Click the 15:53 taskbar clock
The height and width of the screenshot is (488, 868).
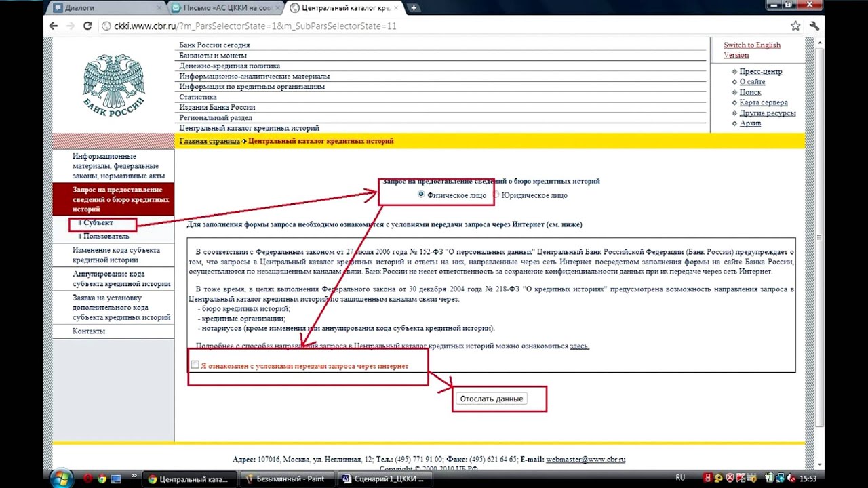pyautogui.click(x=808, y=479)
